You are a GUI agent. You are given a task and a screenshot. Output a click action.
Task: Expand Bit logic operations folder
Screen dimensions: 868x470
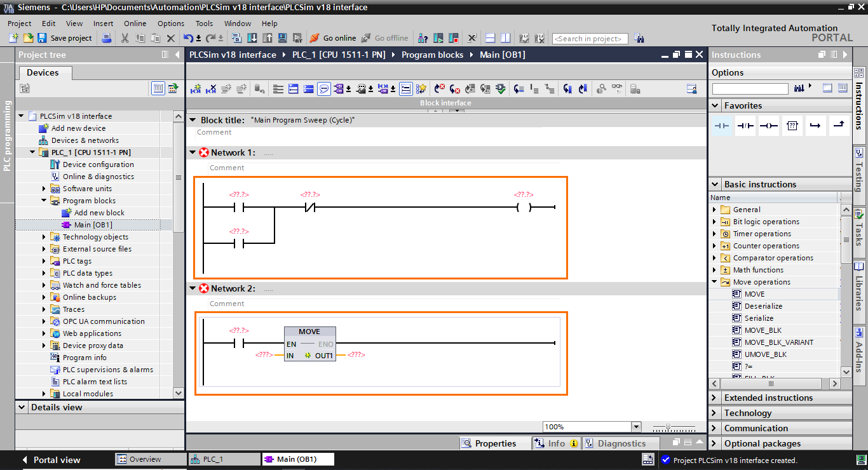pyautogui.click(x=714, y=222)
